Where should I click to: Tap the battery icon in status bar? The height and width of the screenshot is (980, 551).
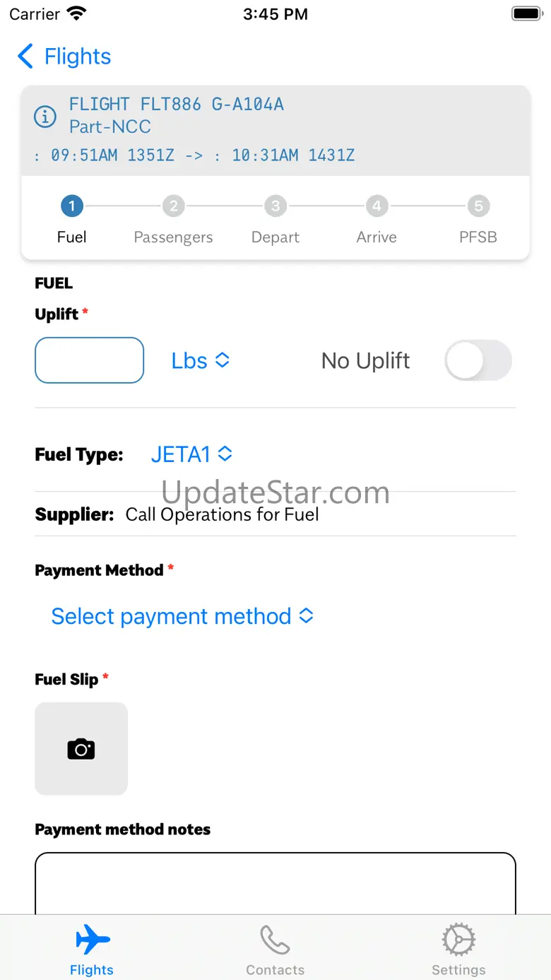(526, 14)
